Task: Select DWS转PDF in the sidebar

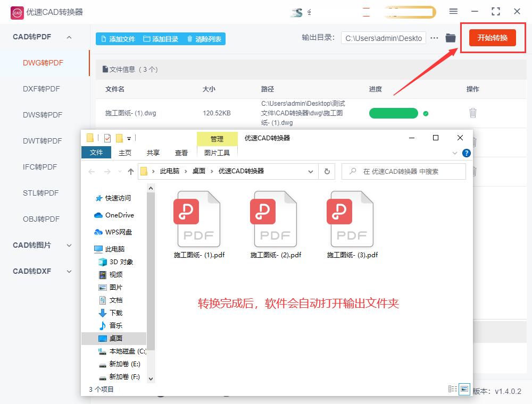Action: 43,115
